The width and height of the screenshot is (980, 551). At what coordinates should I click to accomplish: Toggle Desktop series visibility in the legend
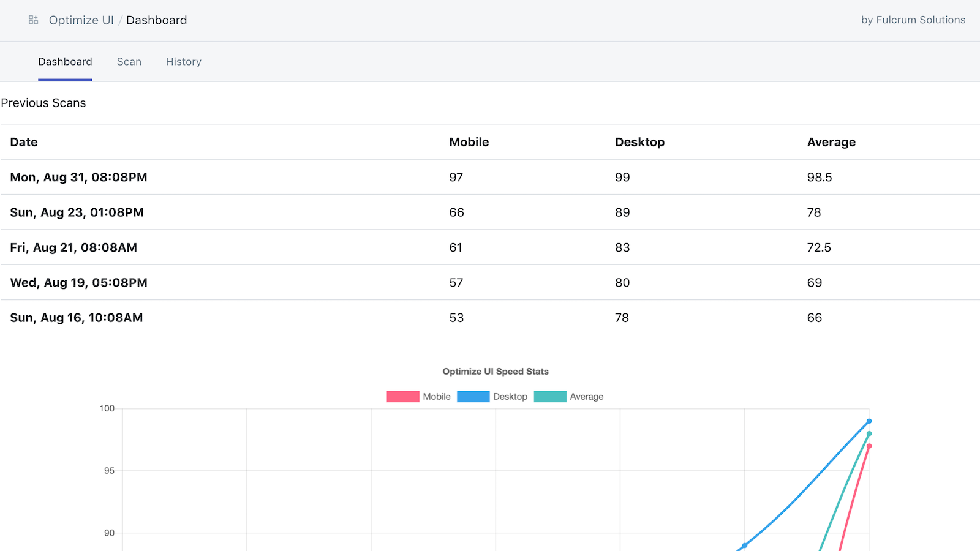510,396
